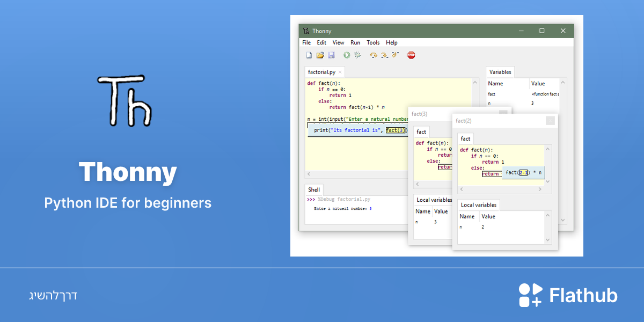Click the Step over arrow icon
Screen dimensions: 644x322
374,55
